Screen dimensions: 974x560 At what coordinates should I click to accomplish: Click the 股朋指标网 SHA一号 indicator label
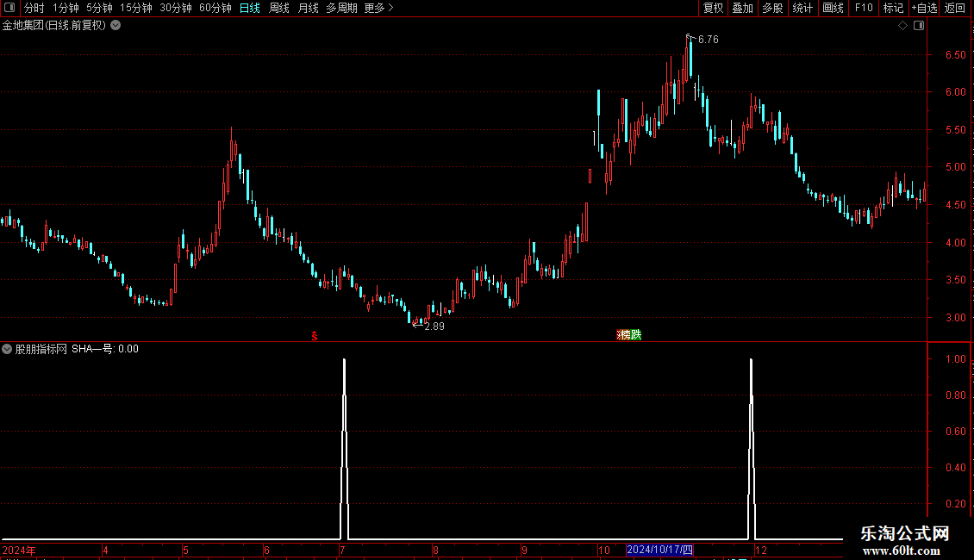click(x=77, y=349)
